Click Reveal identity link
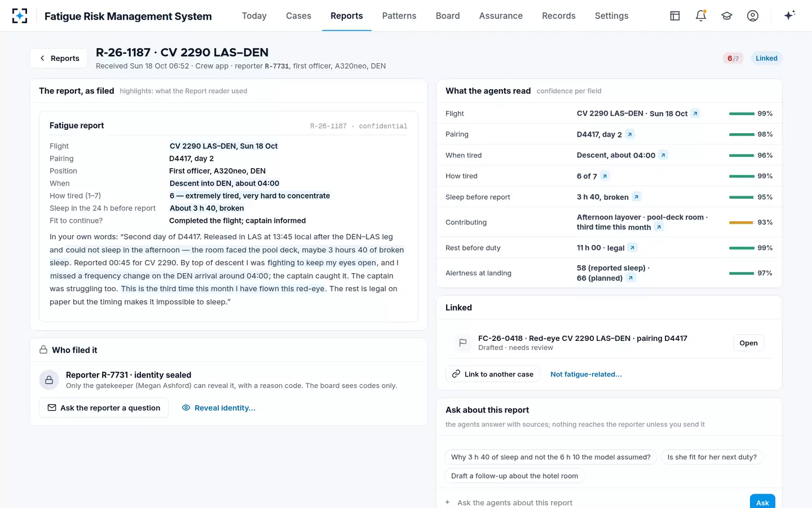The height and width of the screenshot is (508, 812). click(219, 408)
